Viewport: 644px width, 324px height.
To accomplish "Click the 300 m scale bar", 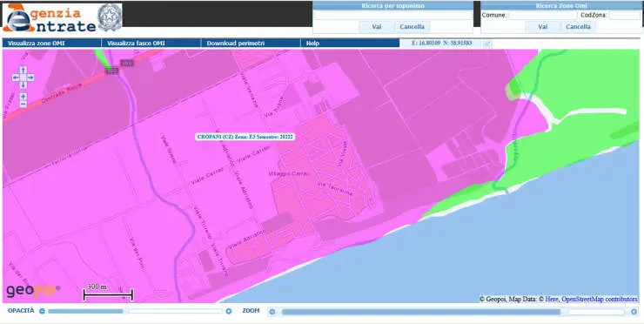I will [108, 292].
